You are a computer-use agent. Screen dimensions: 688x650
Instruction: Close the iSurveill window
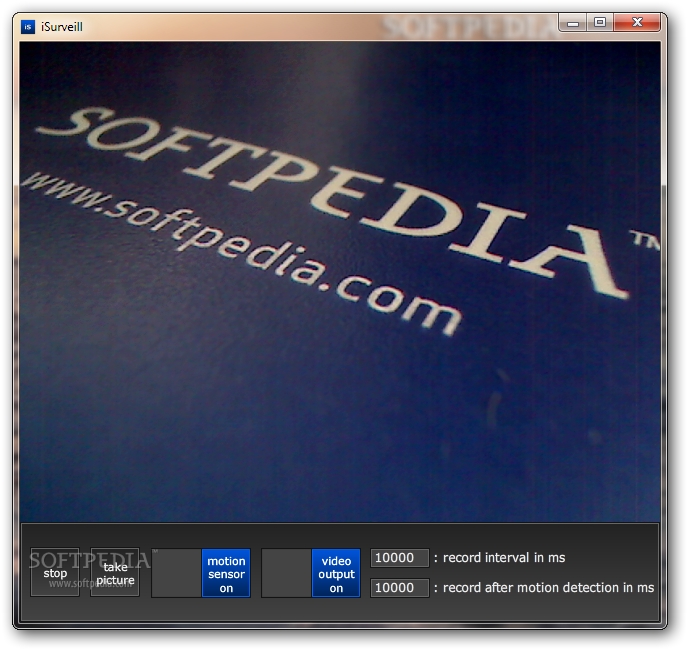tap(637, 23)
